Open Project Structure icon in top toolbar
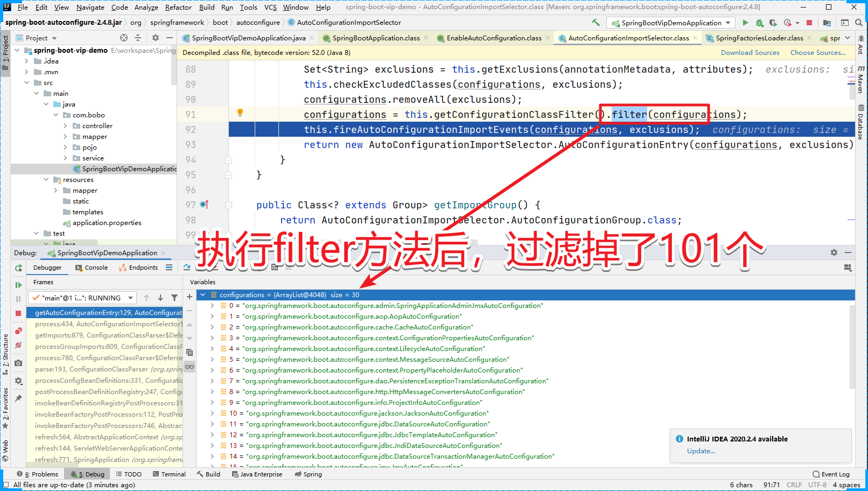This screenshot has width=868, height=491. click(827, 23)
